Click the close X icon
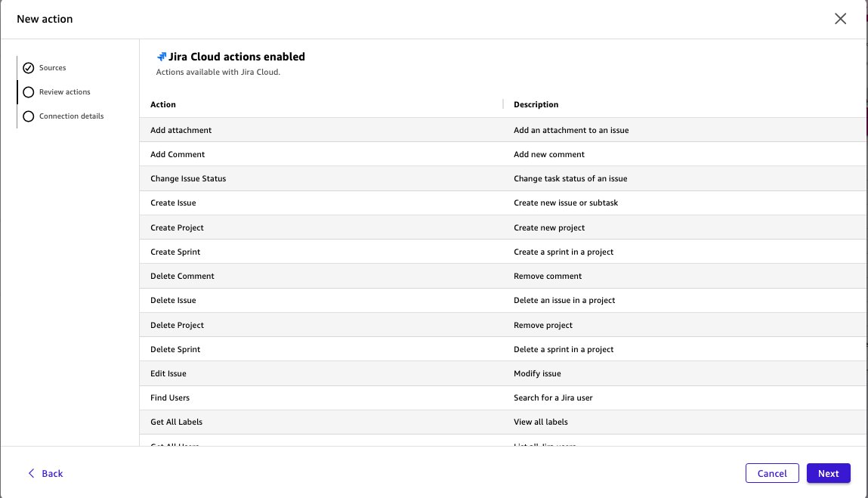Viewport: 868px width, 498px height. coord(840,19)
